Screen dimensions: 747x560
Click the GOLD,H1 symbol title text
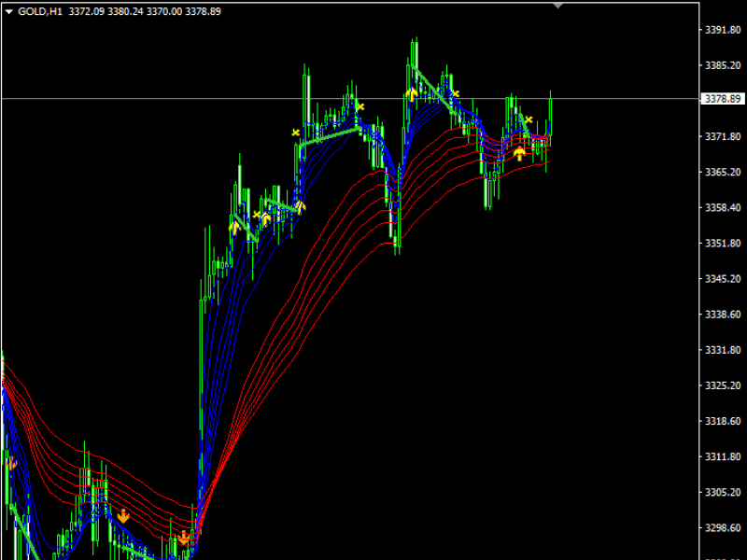[39, 12]
